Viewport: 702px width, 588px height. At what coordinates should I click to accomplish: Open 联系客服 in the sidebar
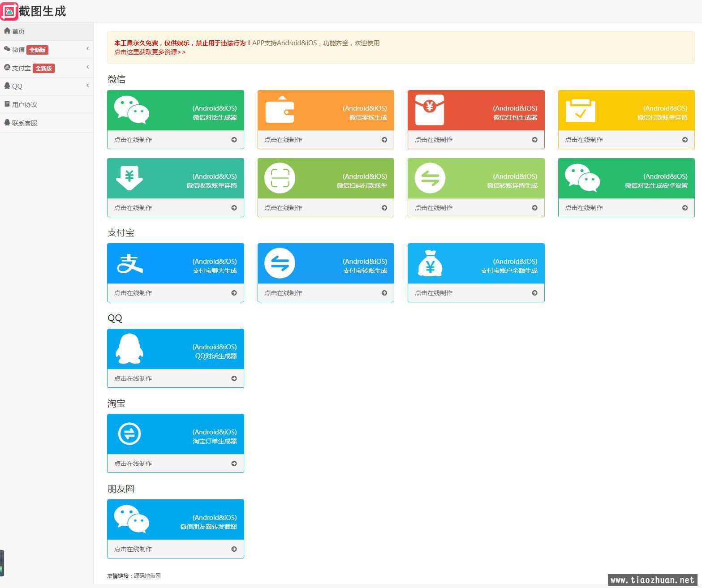[x=47, y=123]
